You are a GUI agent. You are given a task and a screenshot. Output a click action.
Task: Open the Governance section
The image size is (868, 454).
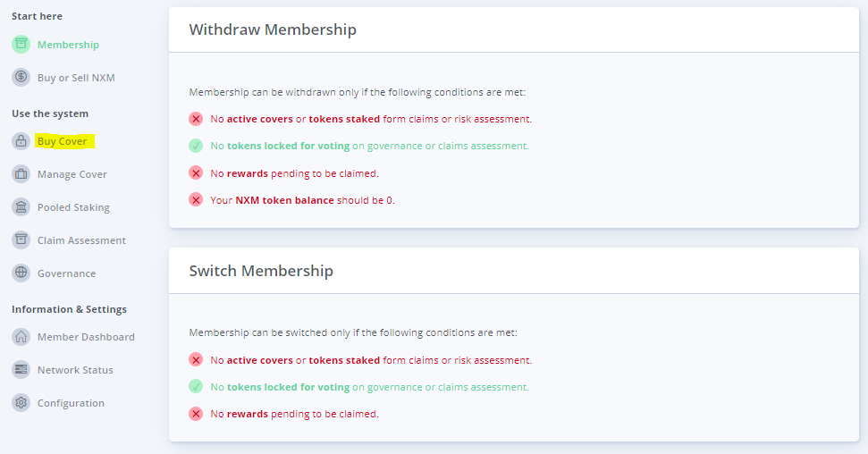tap(66, 273)
